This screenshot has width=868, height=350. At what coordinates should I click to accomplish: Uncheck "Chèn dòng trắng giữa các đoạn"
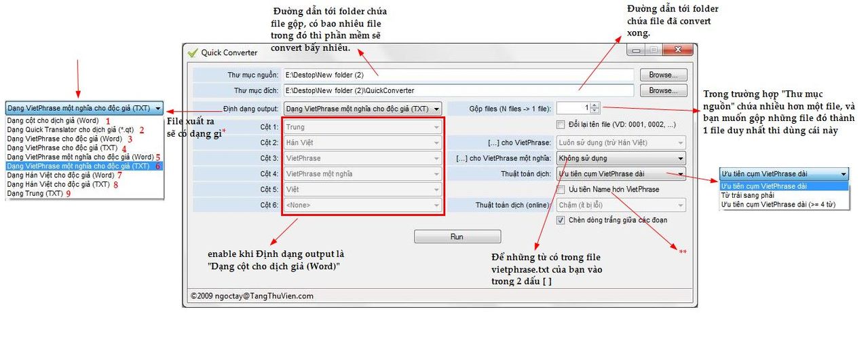click(561, 220)
